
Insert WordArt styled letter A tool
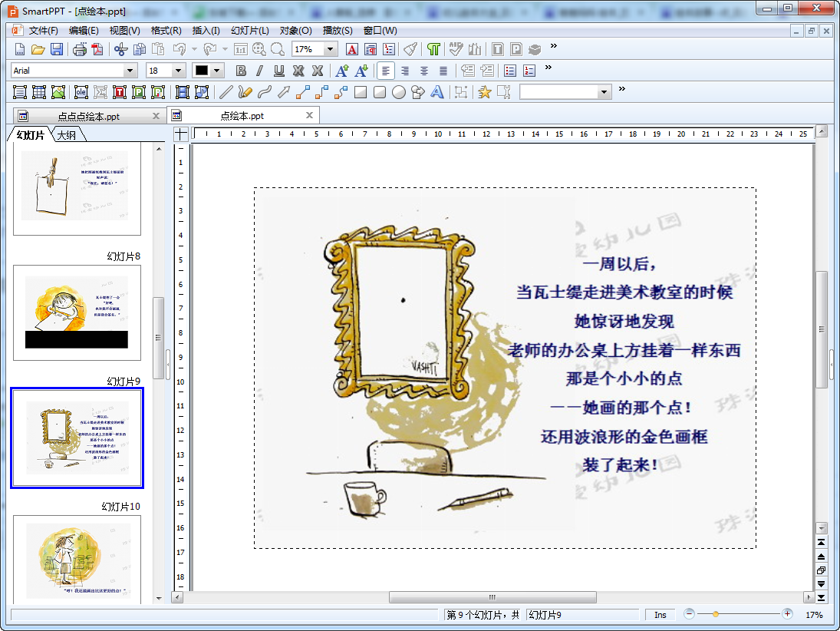click(x=437, y=92)
